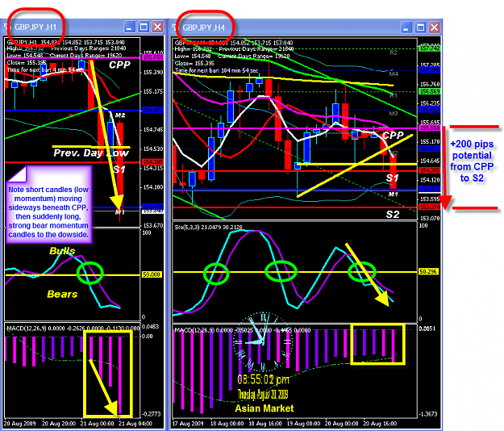Image resolution: width=504 pixels, height=431 pixels.
Task: Click the 156.760 price tick on the H4 axis
Action: (430, 84)
